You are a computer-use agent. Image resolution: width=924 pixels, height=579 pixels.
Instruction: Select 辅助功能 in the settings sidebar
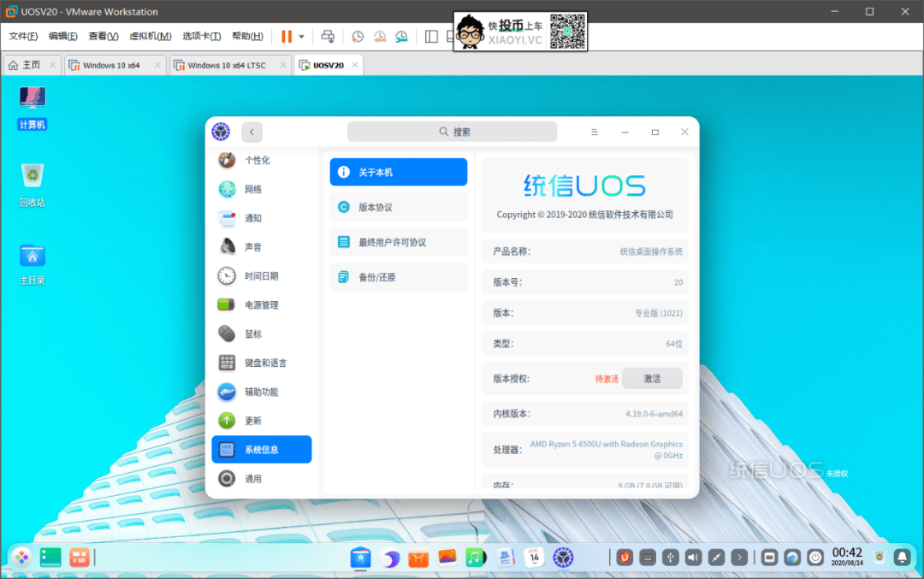click(x=262, y=391)
